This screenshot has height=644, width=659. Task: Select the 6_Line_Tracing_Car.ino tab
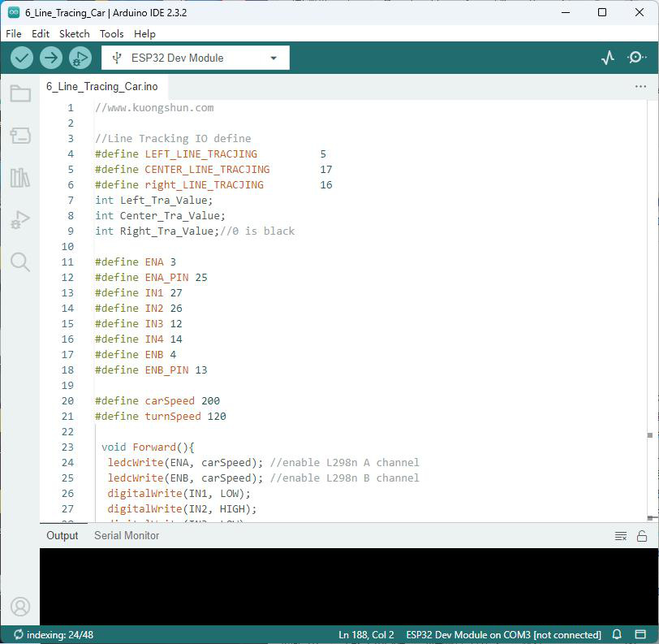click(102, 87)
